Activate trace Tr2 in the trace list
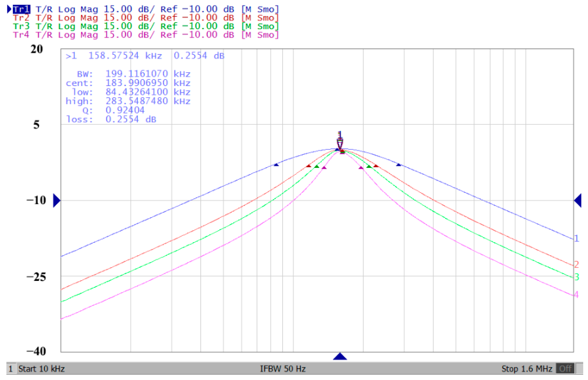The image size is (588, 380). pos(21,18)
